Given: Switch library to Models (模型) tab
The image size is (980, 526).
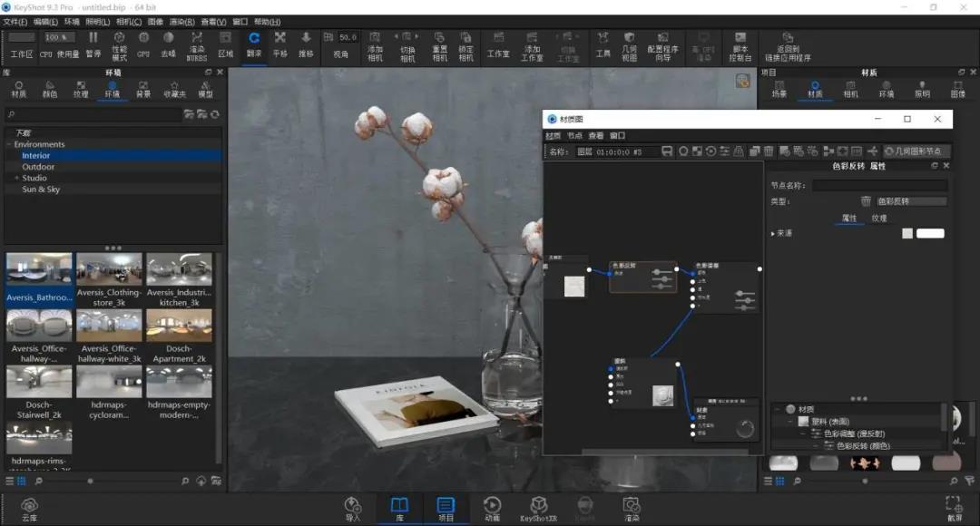Looking at the screenshot, I should [206, 90].
